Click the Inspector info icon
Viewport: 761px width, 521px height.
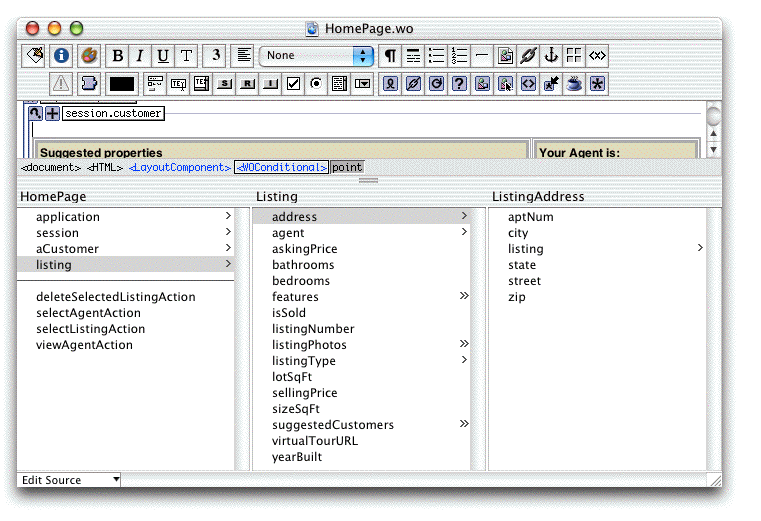[x=62, y=56]
